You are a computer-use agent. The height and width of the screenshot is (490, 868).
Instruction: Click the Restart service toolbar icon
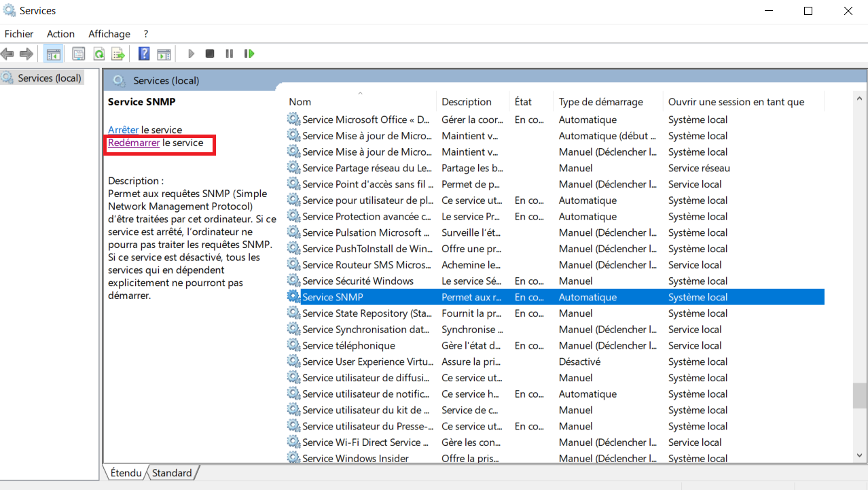pyautogui.click(x=249, y=54)
